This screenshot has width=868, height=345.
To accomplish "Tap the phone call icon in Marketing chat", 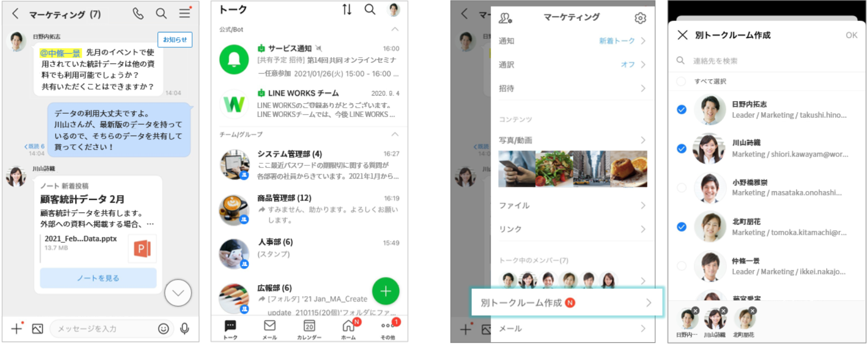I will [138, 13].
